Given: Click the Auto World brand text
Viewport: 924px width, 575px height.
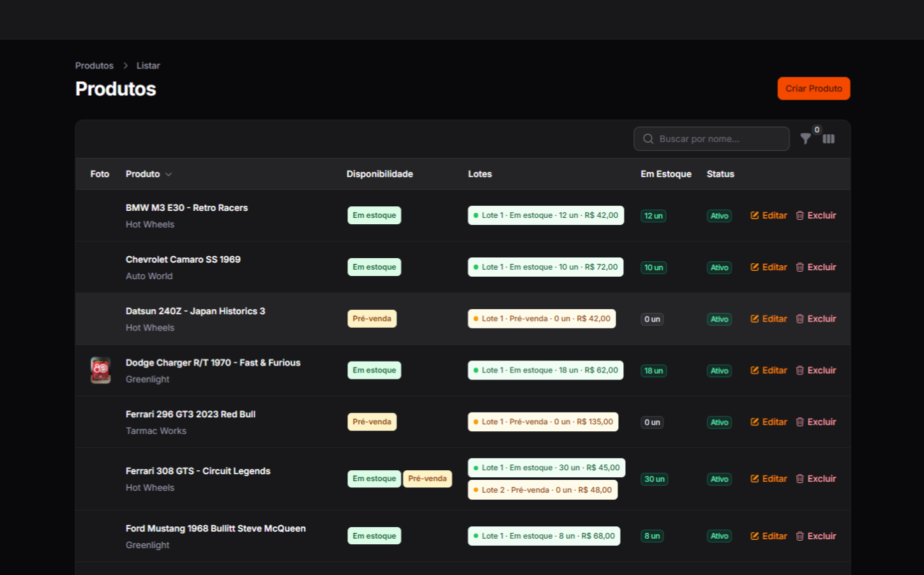Looking at the screenshot, I should pyautogui.click(x=149, y=276).
